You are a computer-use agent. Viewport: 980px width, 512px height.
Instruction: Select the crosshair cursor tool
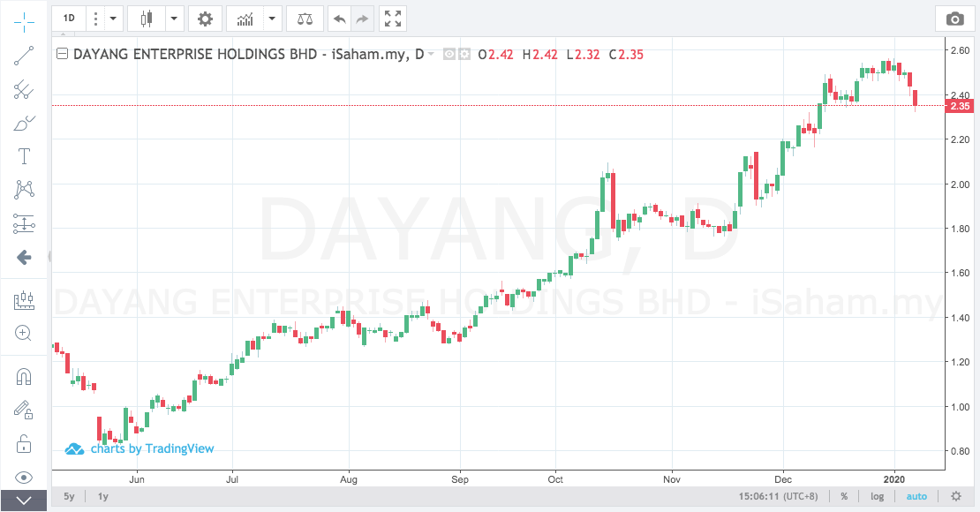pos(24,22)
